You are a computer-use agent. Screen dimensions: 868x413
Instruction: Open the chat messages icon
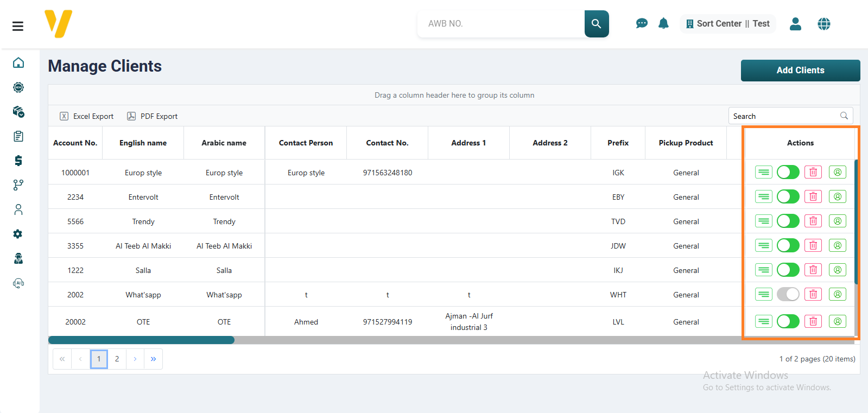642,23
